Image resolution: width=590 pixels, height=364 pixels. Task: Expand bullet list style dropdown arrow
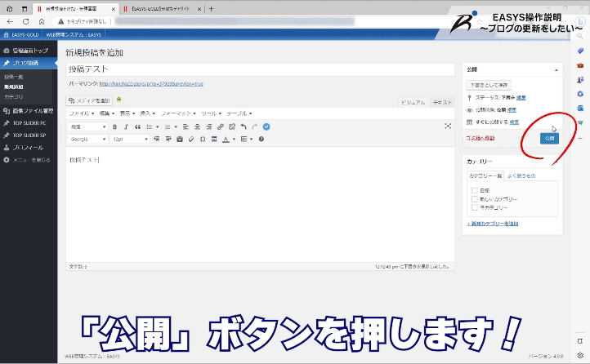tap(157, 127)
